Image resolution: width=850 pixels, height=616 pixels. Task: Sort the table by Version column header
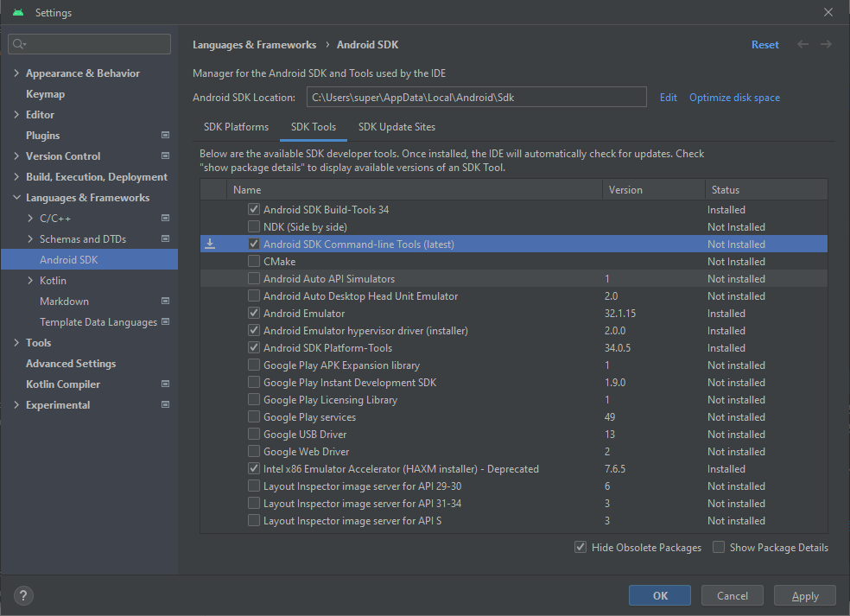pos(625,190)
